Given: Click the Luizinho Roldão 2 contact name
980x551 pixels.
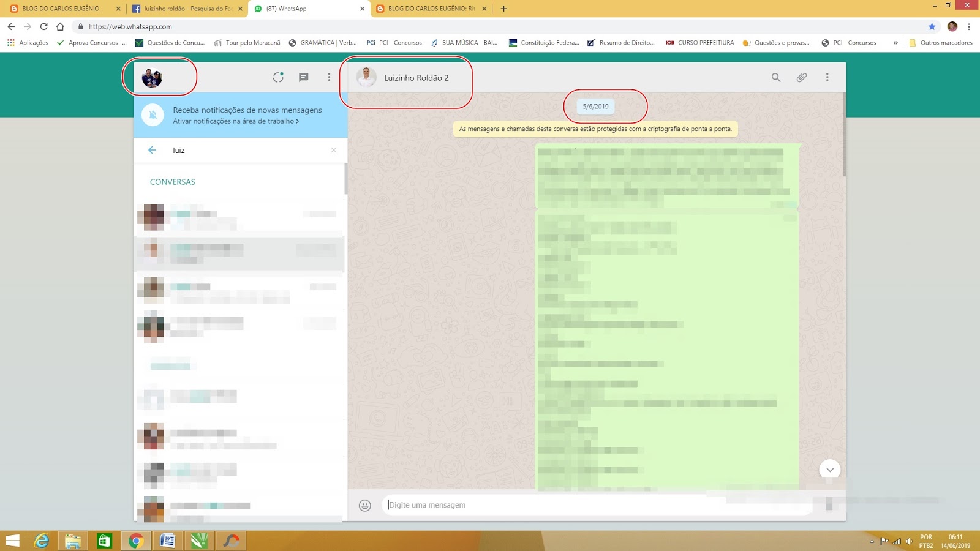Looking at the screenshot, I should click(x=417, y=78).
